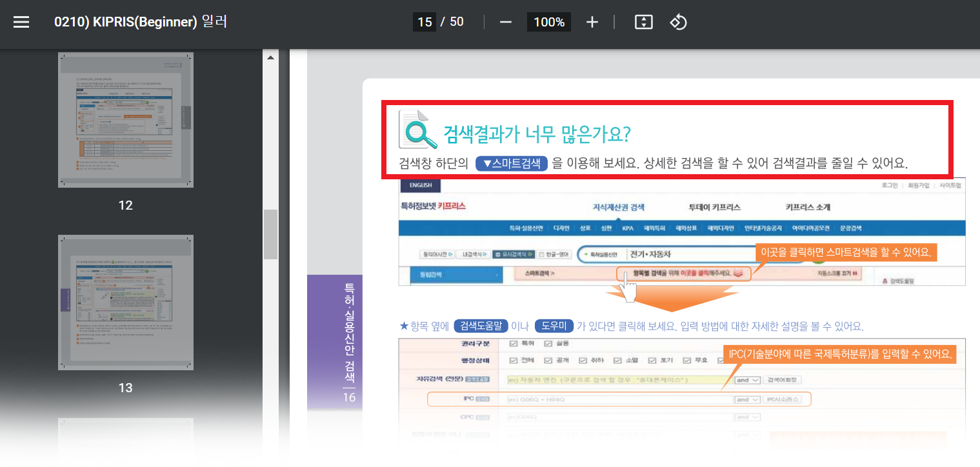The width and height of the screenshot is (980, 467).
Task: Click the yellow 자유검색 text input field
Action: click(619, 380)
